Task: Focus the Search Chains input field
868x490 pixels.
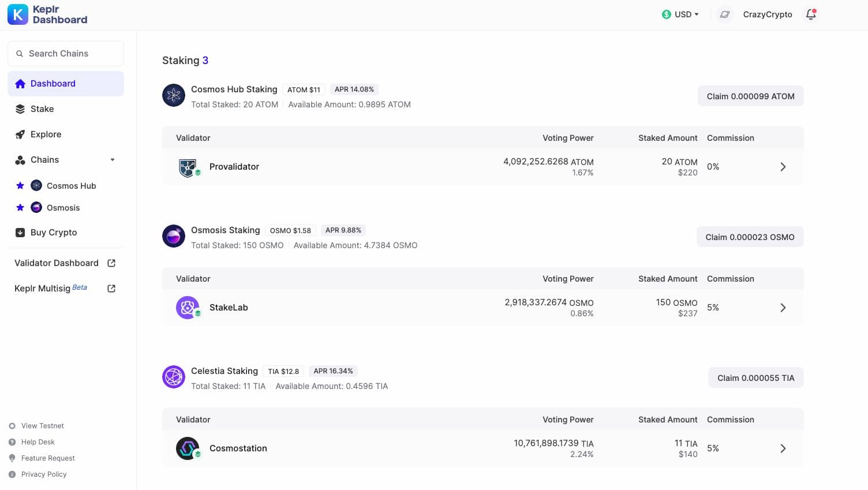Action: [66, 54]
